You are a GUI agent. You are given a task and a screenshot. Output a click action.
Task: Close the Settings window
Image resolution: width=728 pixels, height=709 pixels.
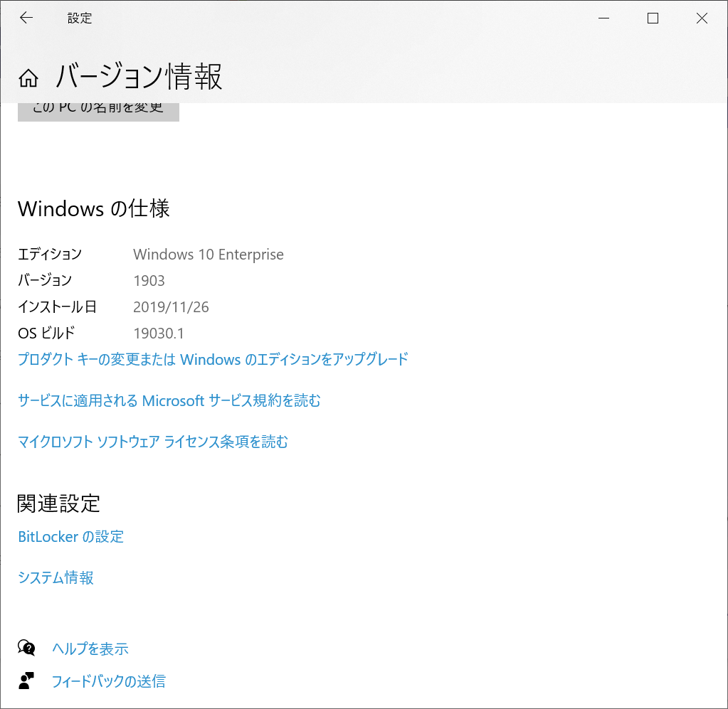702,18
